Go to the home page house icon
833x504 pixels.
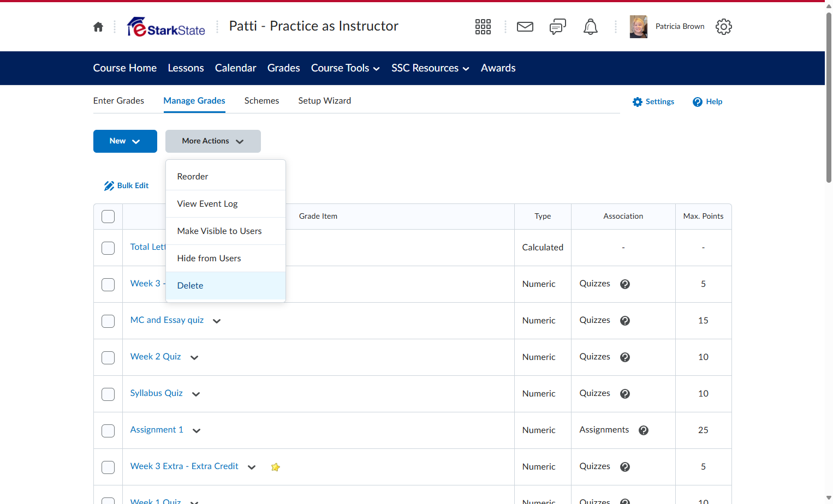coord(98,27)
